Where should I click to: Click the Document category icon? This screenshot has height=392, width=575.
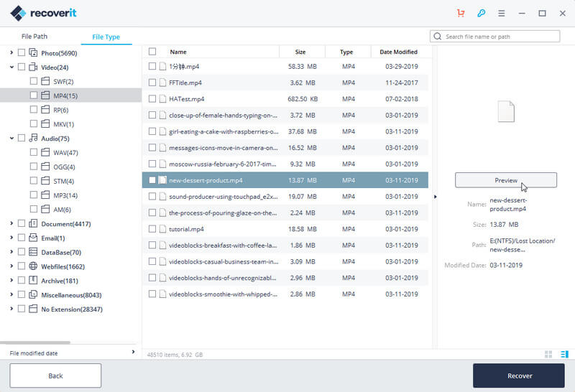click(x=33, y=223)
